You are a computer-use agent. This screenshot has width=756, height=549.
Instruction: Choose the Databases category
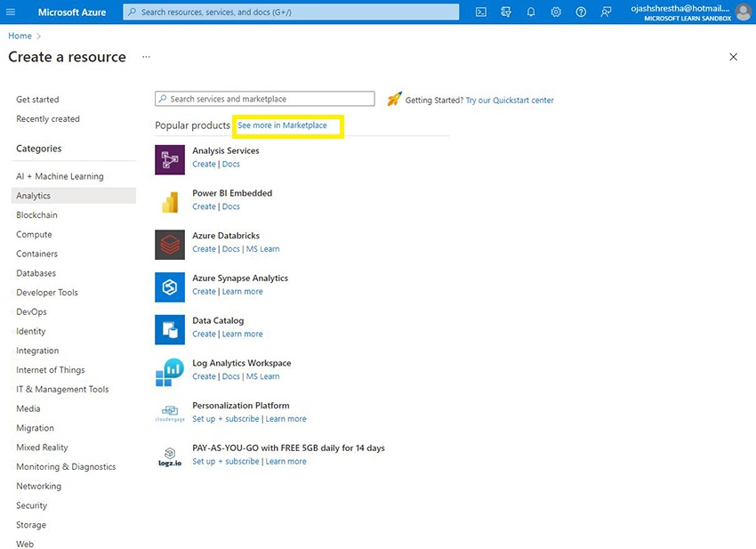click(x=36, y=273)
